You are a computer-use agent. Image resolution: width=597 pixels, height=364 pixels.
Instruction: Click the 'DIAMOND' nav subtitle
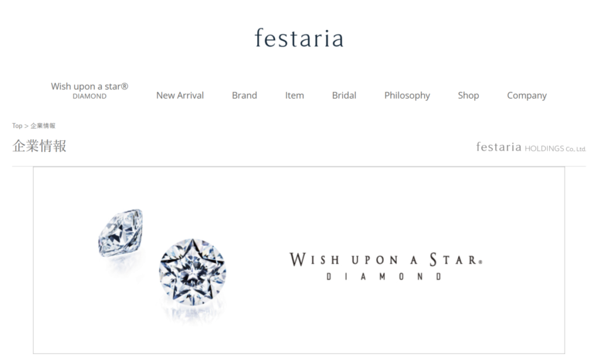coord(89,97)
